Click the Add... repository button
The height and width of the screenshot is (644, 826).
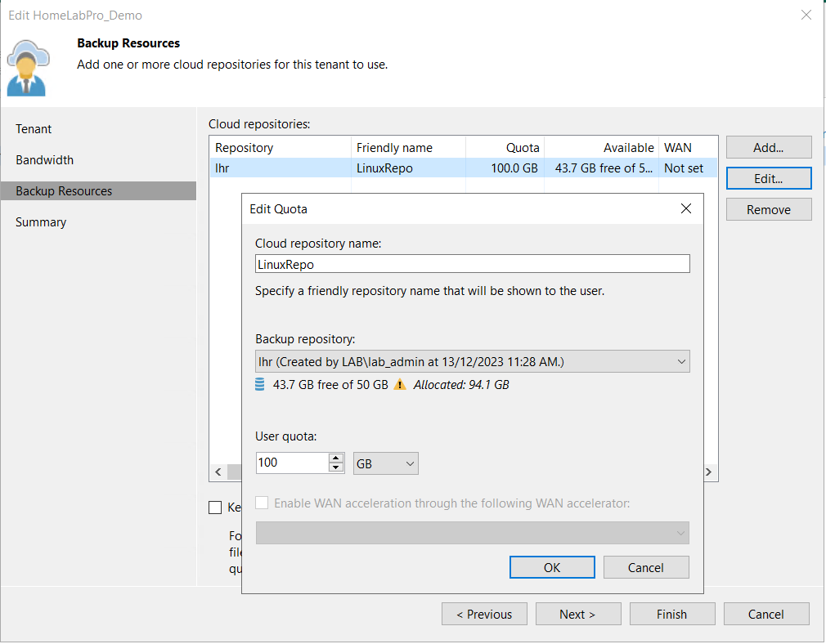point(768,148)
